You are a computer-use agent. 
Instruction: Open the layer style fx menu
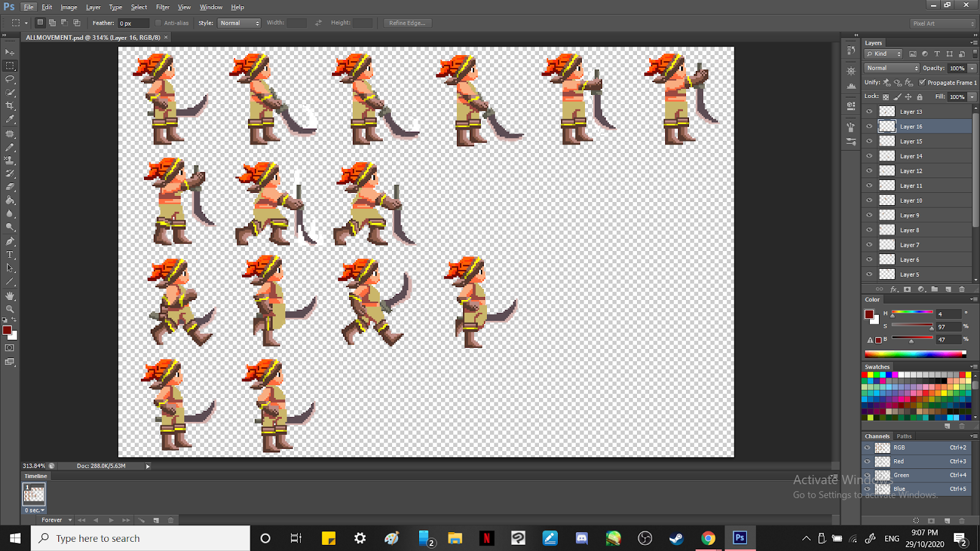894,289
